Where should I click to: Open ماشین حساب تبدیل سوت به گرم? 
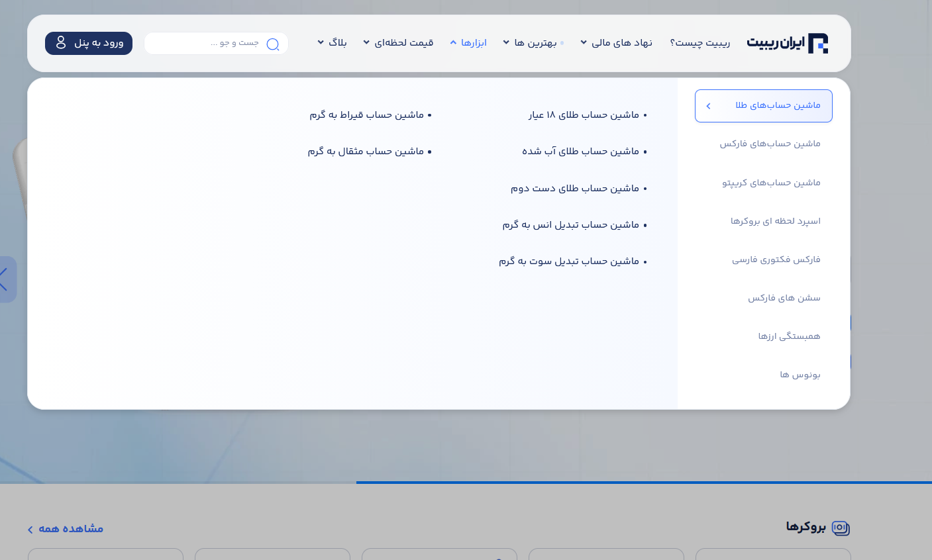569,261
